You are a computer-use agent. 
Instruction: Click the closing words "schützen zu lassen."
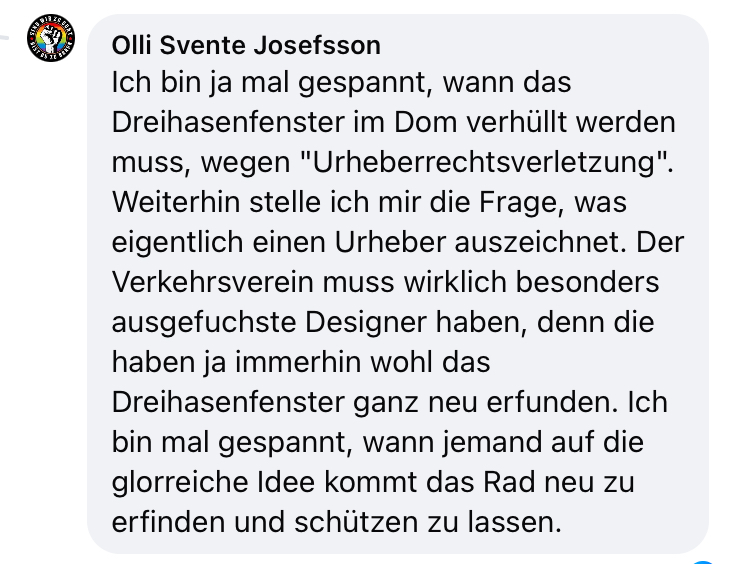point(428,522)
